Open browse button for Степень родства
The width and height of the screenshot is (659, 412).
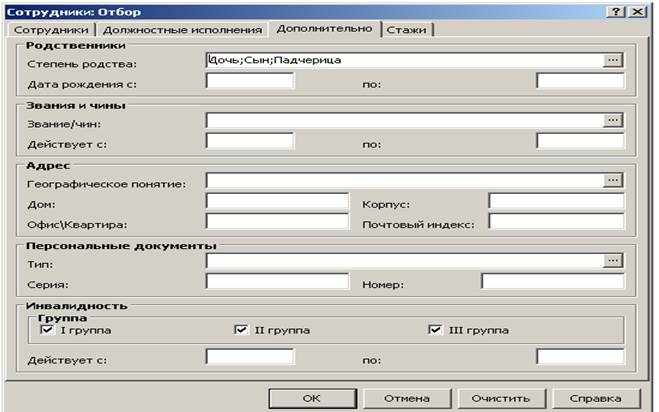point(613,60)
